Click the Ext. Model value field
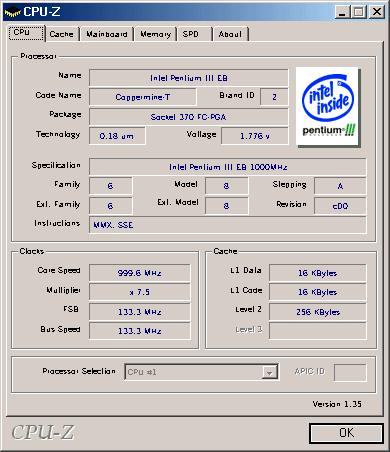Viewport: 390px width, 452px height. click(227, 206)
